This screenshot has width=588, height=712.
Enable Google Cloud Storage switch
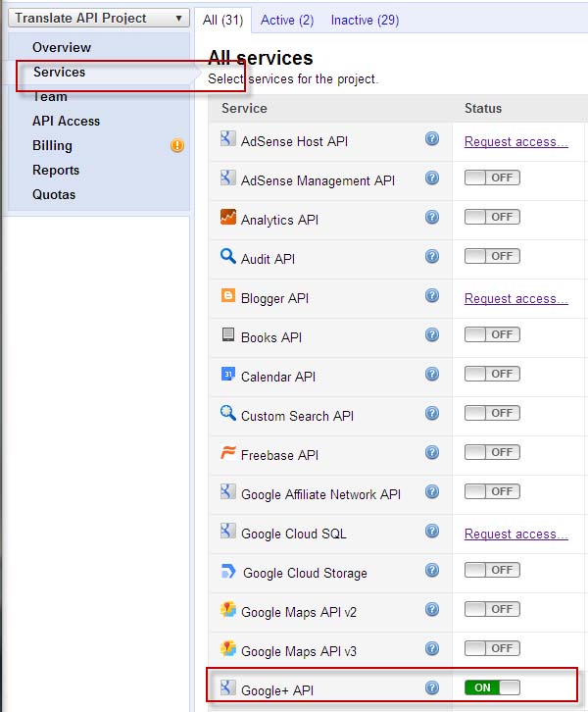pos(492,570)
